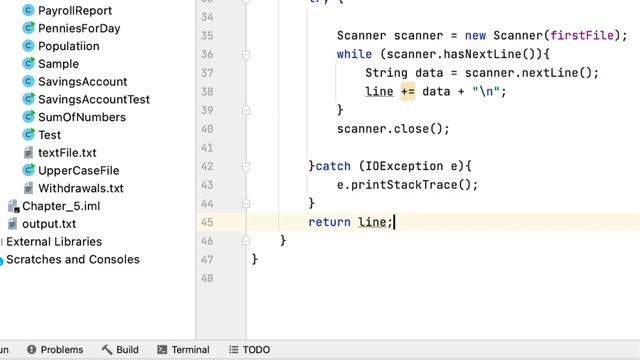Click the Build hammer icon
This screenshot has height=360, width=640.
[x=107, y=349]
